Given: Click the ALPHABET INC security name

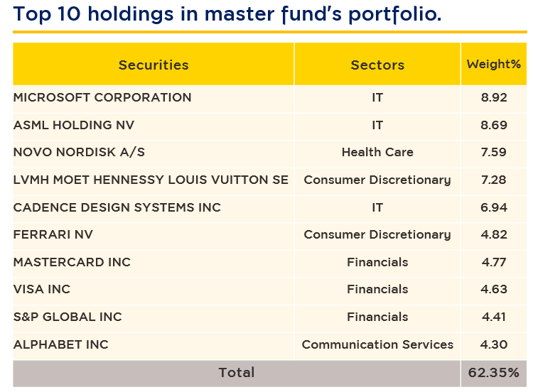Looking at the screenshot, I should 61,344.
